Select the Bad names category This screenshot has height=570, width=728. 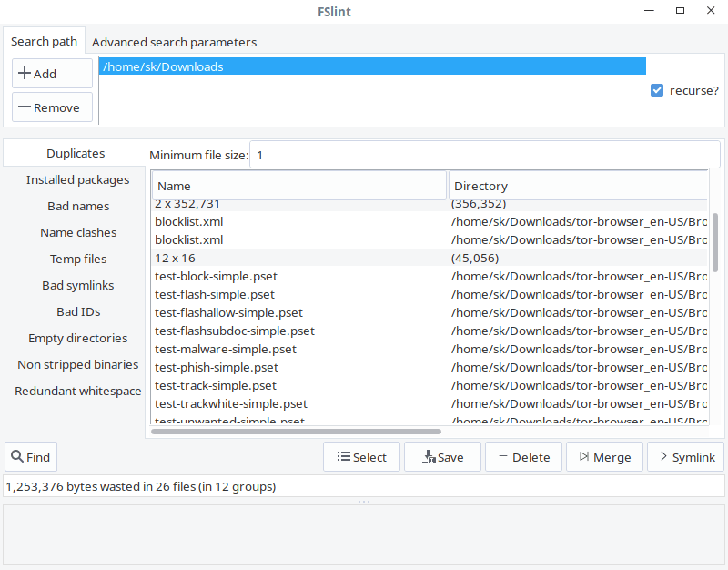[78, 206]
